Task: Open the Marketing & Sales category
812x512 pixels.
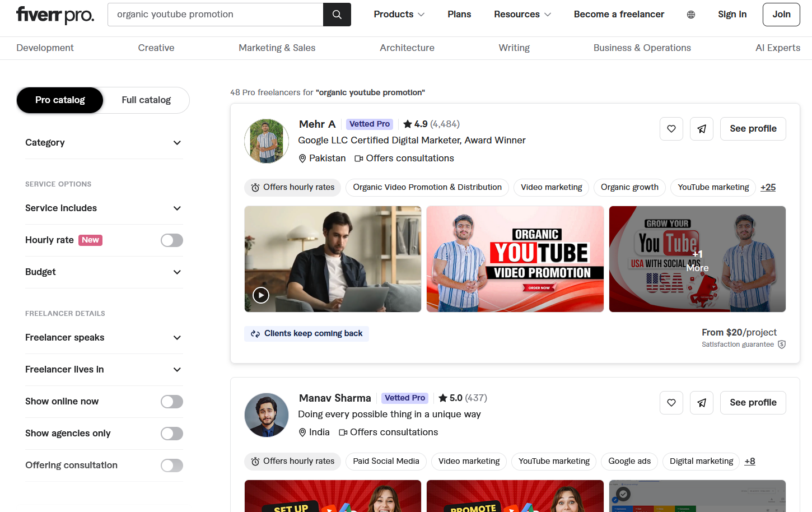Action: pos(277,48)
